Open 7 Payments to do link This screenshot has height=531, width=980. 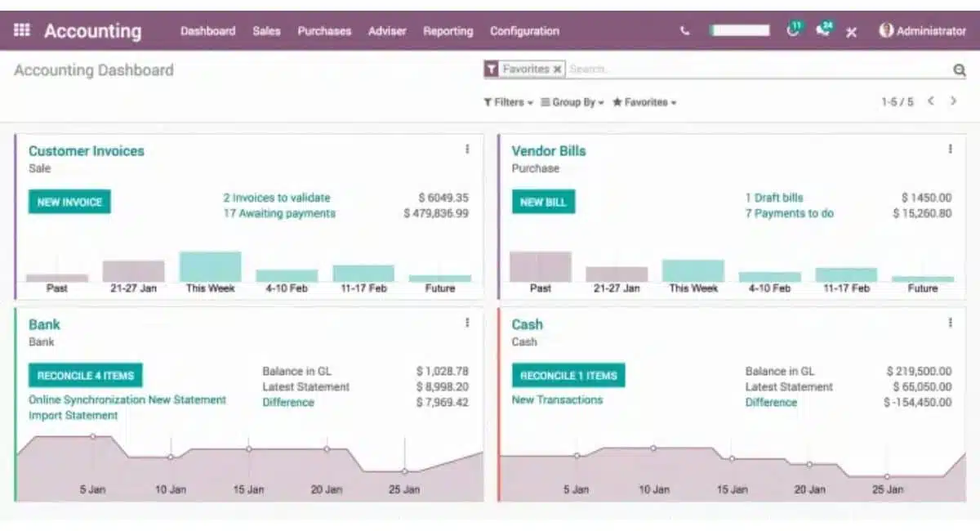[x=790, y=213]
